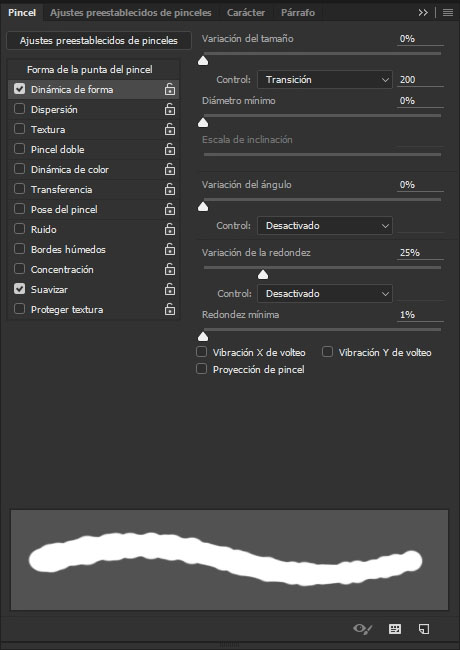
Task: Open size Control dropdown set to Transición
Action: tap(325, 79)
